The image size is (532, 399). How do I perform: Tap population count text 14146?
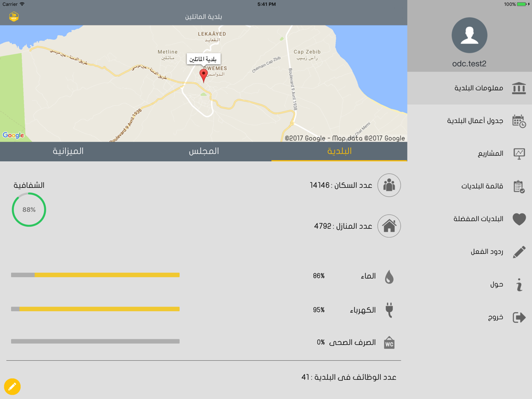(320, 185)
